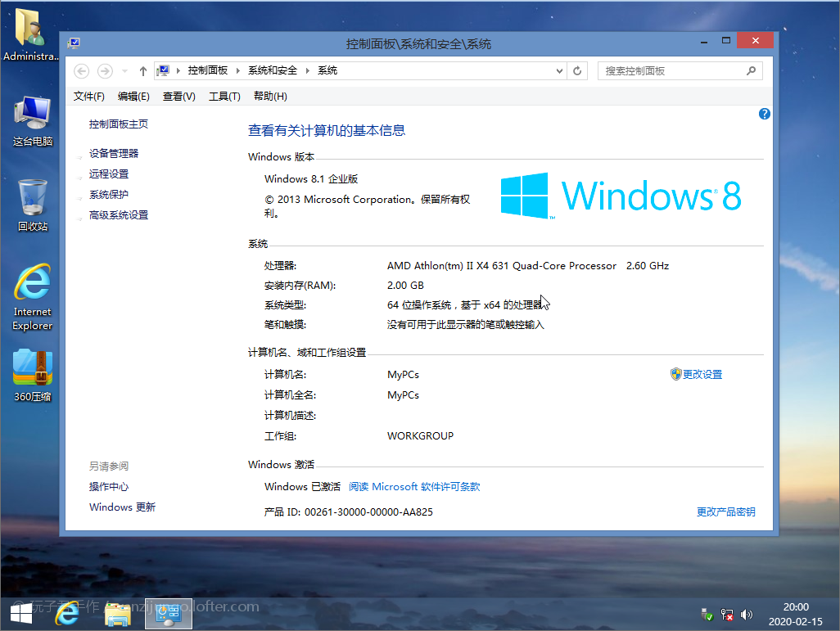Click the Up one level arrow
Viewport: 840px width, 631px height.
coord(143,71)
